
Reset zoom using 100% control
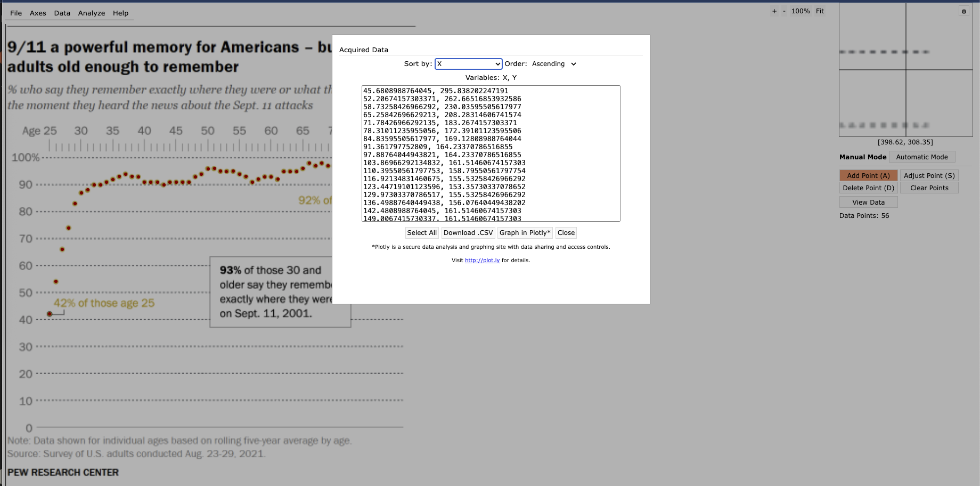coord(800,11)
